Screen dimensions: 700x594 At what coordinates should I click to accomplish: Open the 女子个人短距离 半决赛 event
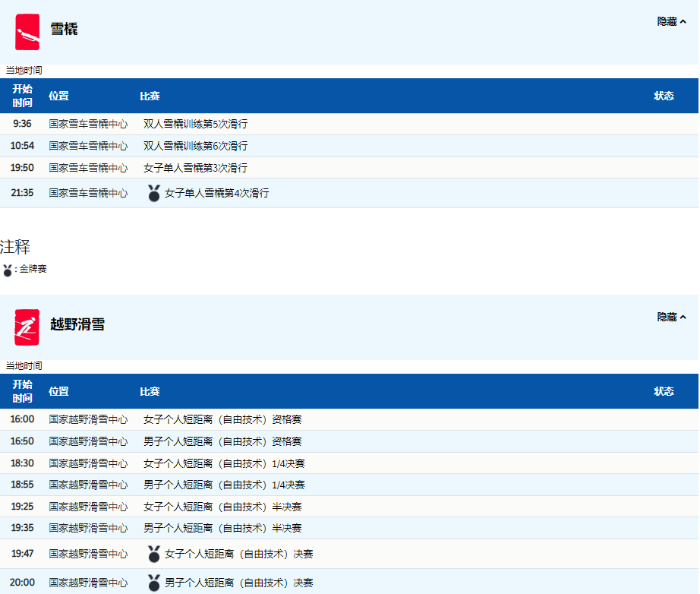[x=222, y=507]
